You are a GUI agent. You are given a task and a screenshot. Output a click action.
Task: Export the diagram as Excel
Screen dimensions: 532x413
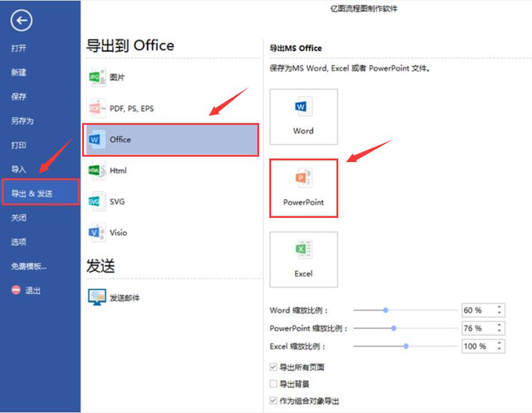coord(303,259)
